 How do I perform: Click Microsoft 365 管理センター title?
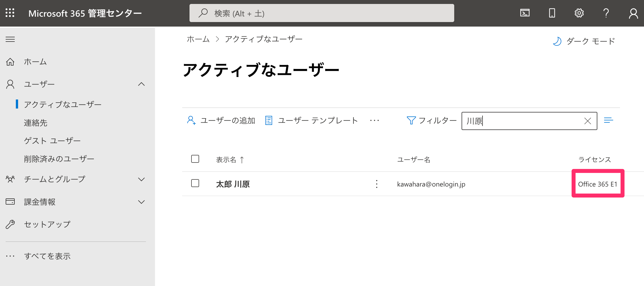coord(85,13)
